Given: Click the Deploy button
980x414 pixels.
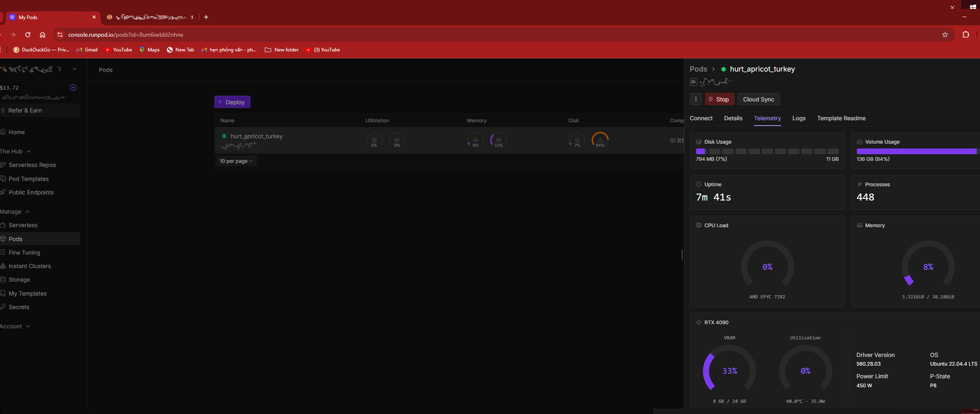Looking at the screenshot, I should [x=232, y=102].
